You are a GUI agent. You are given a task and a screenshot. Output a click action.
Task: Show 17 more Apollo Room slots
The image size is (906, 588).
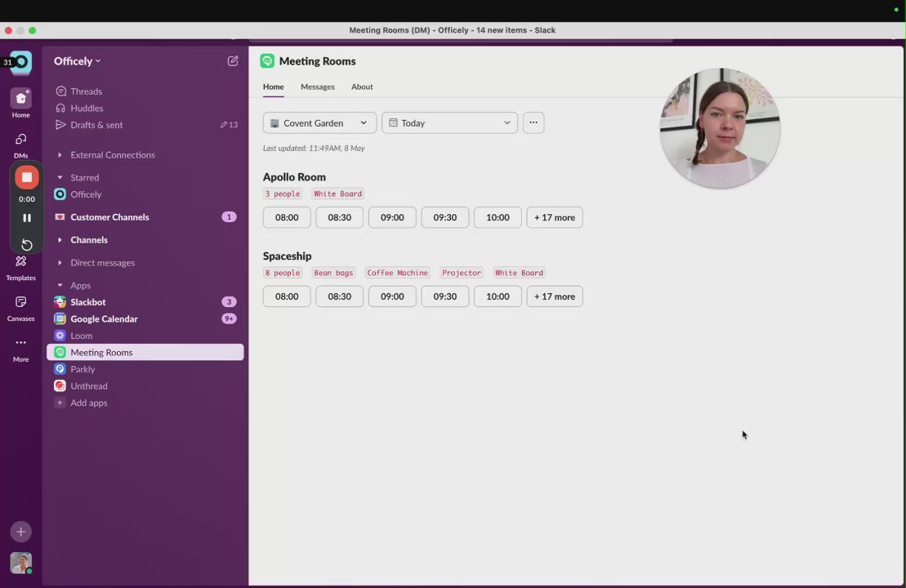[555, 217]
